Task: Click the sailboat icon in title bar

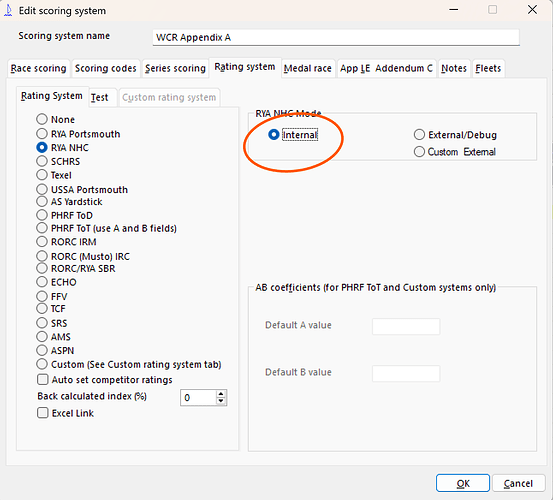Action: pos(8,11)
